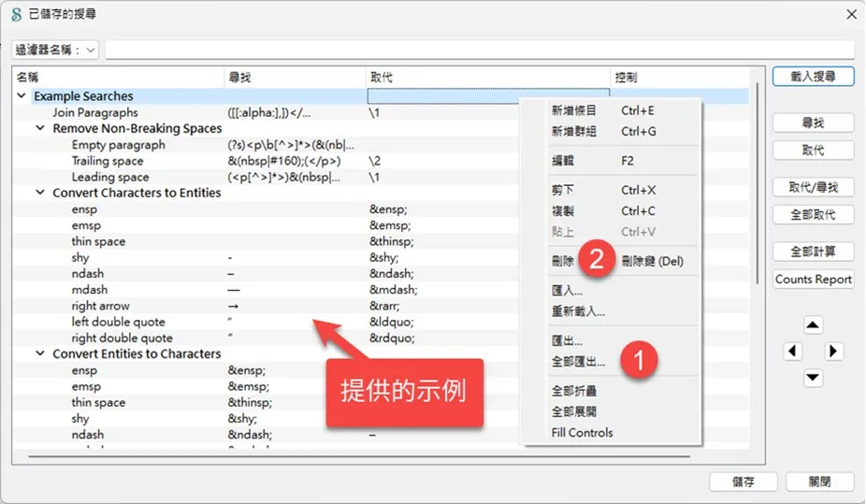Close the 已儲存的搜尋 dialog window
866x504 pixels.
pos(852,14)
